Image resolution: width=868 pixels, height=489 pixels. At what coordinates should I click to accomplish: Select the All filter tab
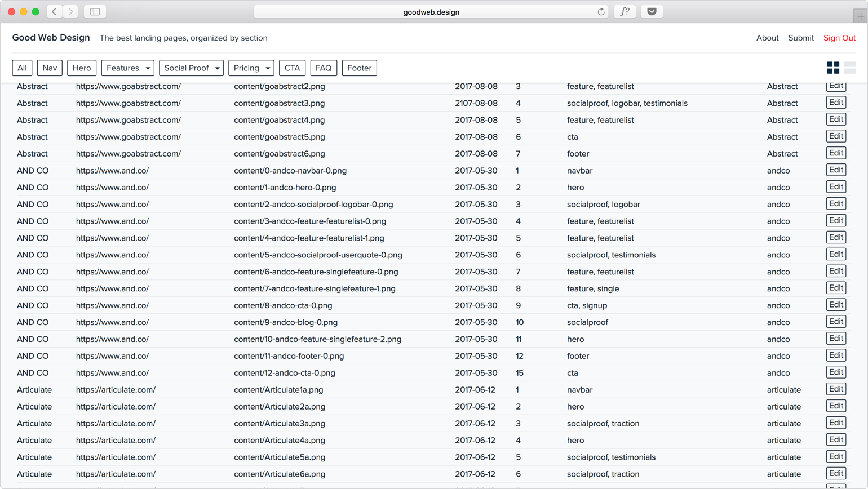point(22,68)
